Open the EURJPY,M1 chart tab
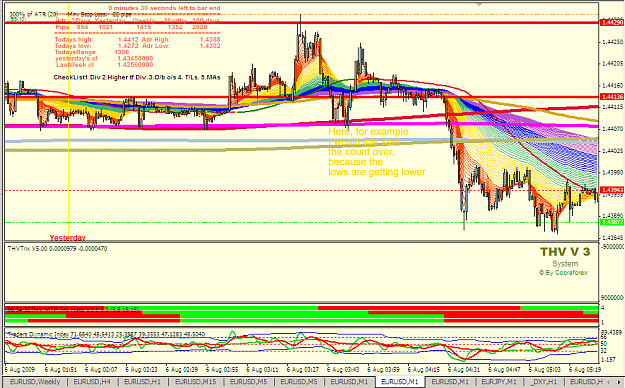 pyautogui.click(x=499, y=382)
